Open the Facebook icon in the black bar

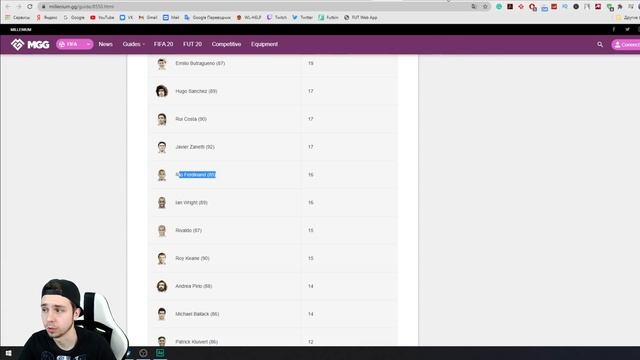pos(613,29)
